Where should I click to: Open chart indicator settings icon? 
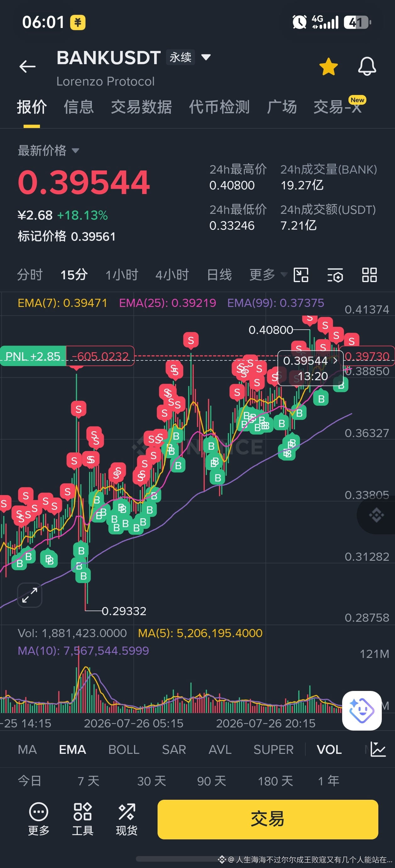335,275
